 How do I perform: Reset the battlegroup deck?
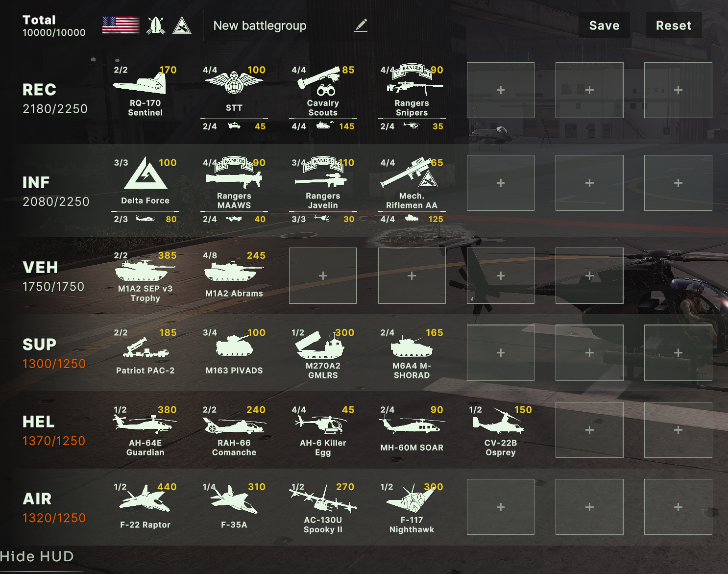click(x=674, y=25)
